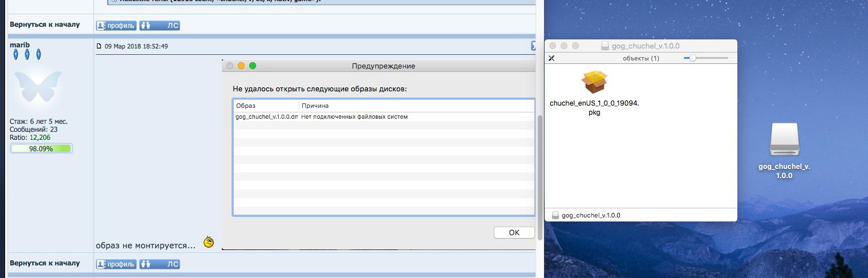Send marib a private message (ЛС)
Screen dimensions: 868x278
160,264
